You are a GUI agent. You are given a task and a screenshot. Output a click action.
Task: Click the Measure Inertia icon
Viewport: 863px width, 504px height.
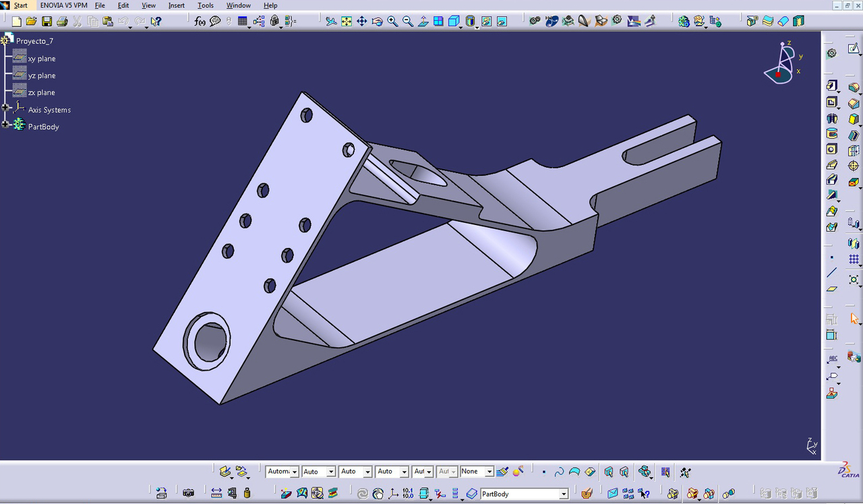(x=247, y=493)
